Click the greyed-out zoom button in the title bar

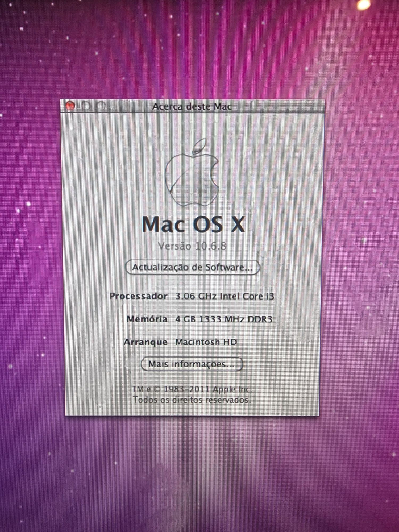coord(101,106)
